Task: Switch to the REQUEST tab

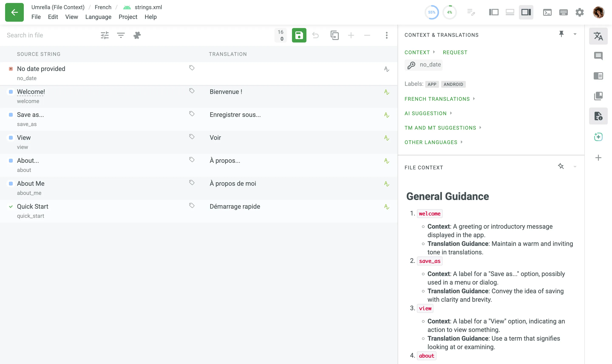Action: (x=455, y=52)
